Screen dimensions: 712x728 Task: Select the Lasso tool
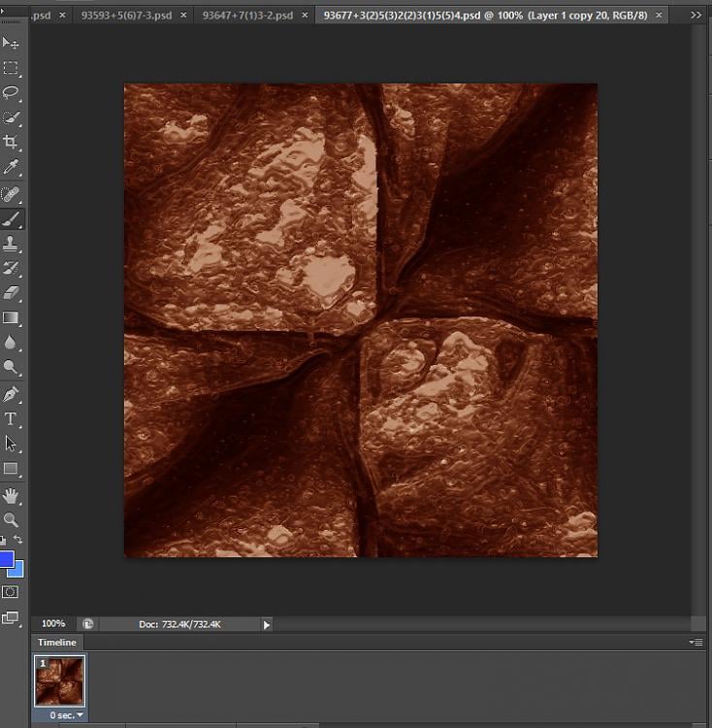tap(11, 92)
